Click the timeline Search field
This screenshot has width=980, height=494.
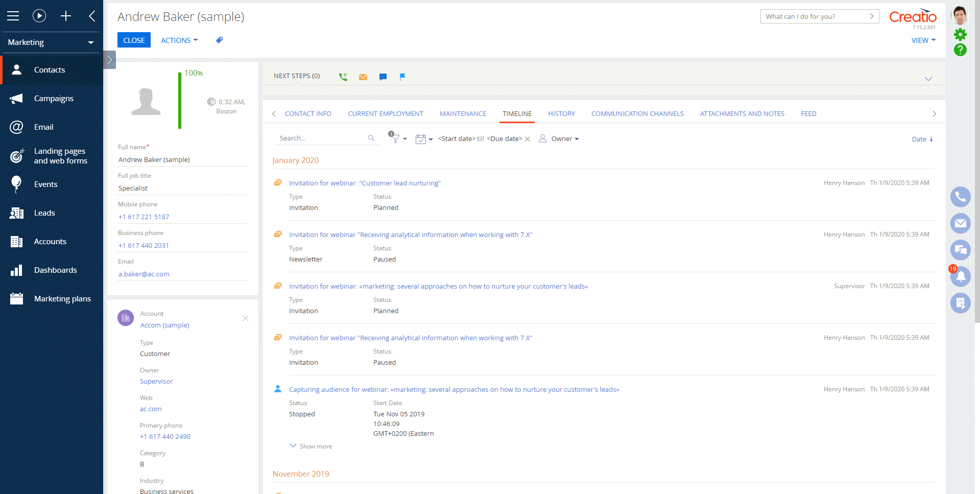point(323,138)
